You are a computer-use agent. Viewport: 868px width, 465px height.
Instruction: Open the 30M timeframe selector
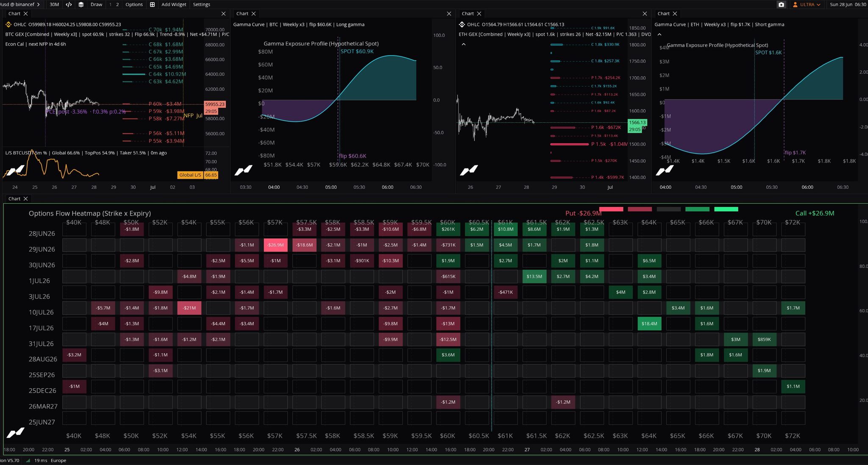coord(54,4)
